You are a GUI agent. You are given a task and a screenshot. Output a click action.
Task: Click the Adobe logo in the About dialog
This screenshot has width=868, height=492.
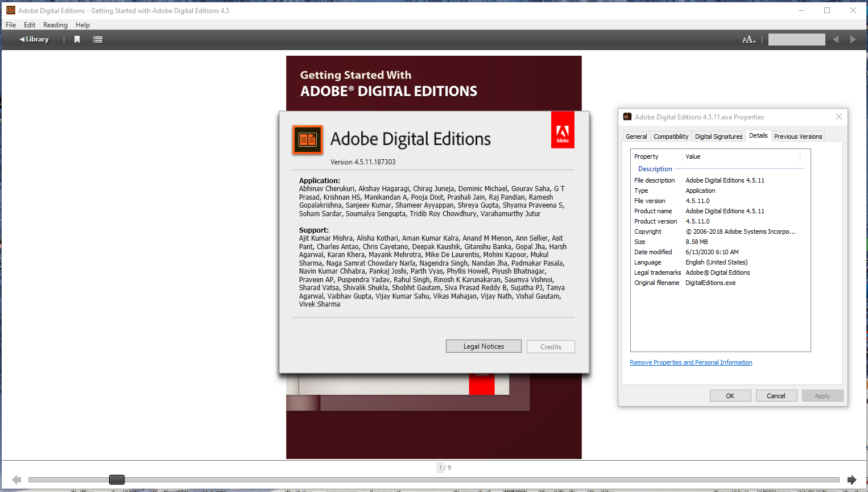[563, 130]
